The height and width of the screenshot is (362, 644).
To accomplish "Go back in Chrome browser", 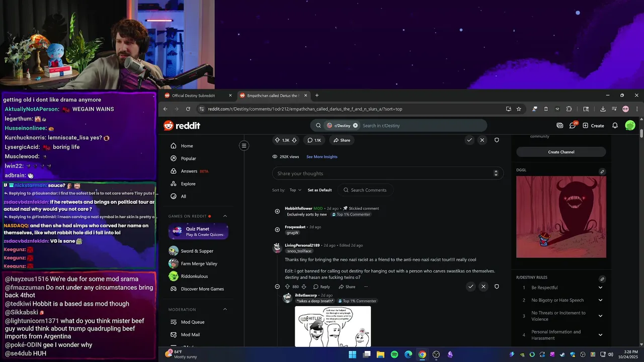I will tap(165, 109).
